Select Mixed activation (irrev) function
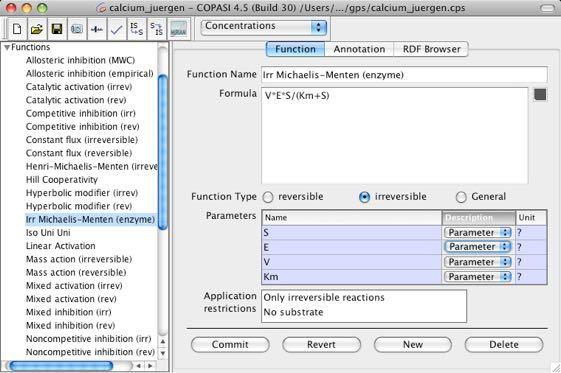The width and height of the screenshot is (561, 373). (74, 286)
